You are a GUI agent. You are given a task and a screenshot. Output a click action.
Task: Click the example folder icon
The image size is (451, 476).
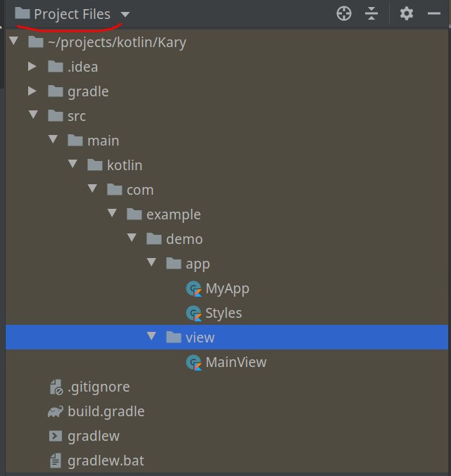click(x=134, y=214)
